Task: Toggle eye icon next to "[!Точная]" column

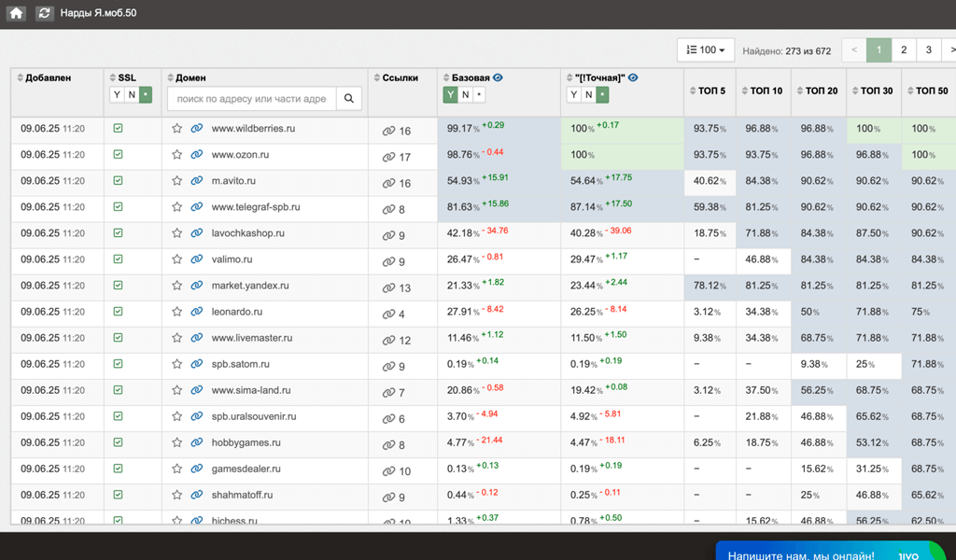Action: pyautogui.click(x=634, y=78)
